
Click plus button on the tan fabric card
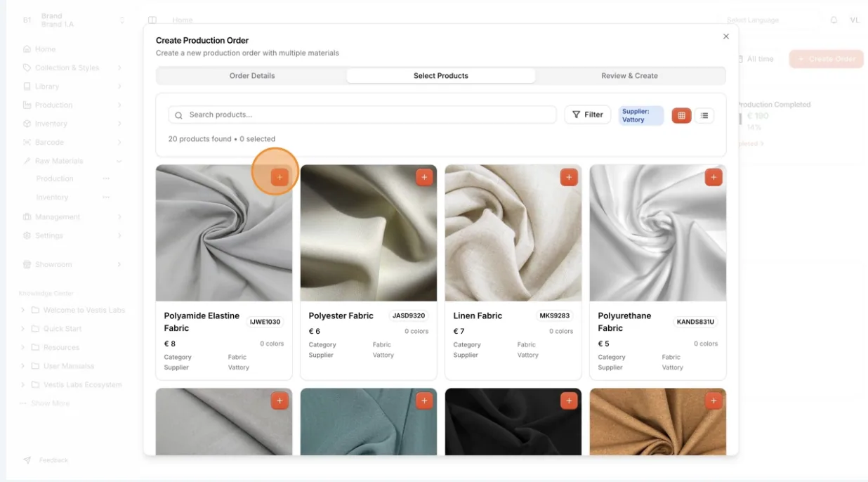coord(714,400)
